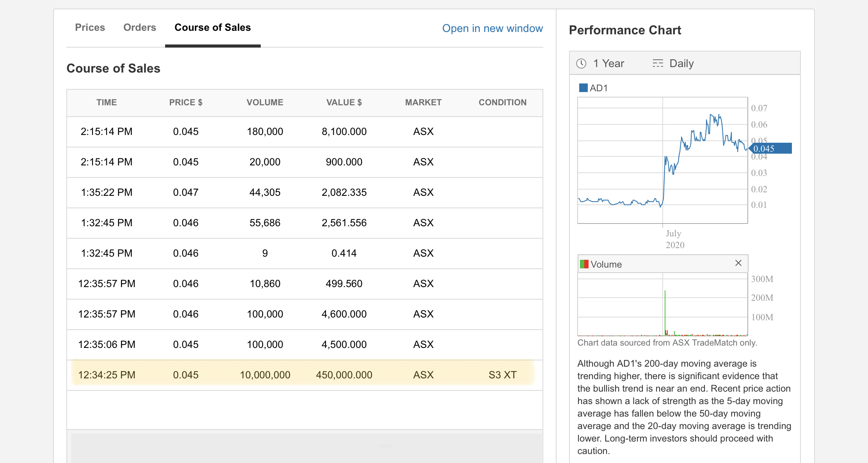
Task: Click the Performance Chart heading
Action: click(625, 30)
